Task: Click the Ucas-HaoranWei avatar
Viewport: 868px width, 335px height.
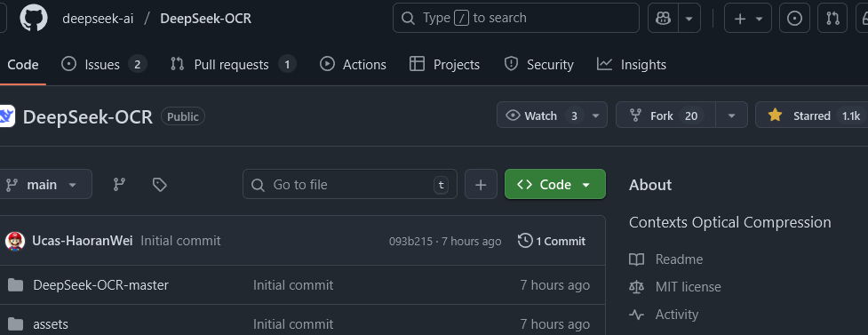Action: point(15,241)
